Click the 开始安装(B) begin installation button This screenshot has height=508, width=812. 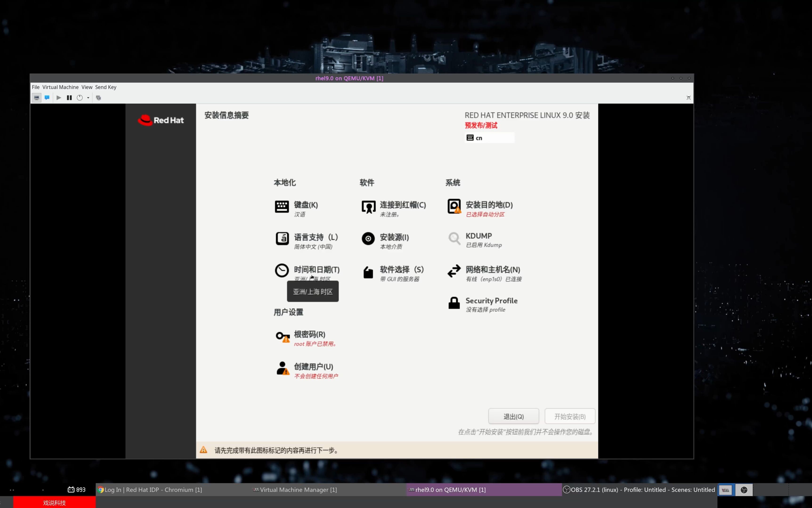570,416
